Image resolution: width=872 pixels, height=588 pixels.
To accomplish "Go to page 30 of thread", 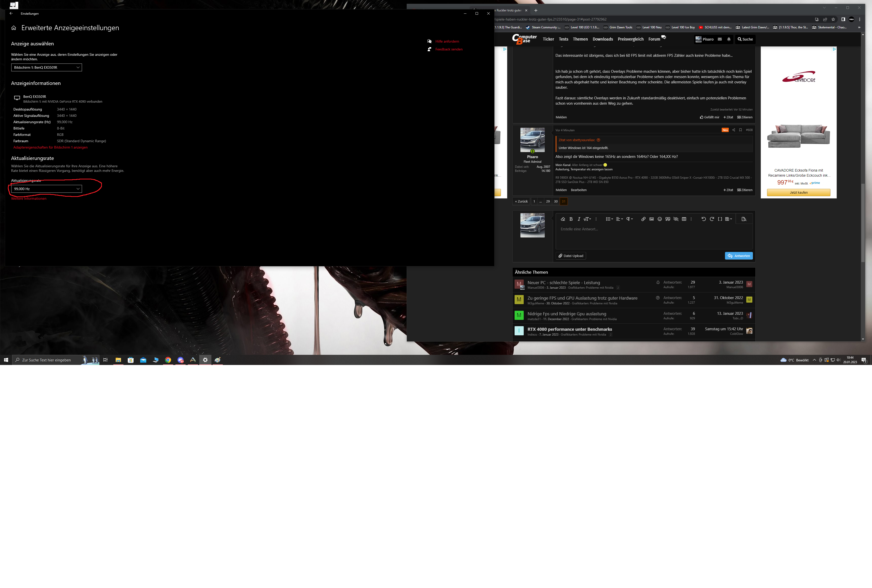I will click(x=555, y=201).
